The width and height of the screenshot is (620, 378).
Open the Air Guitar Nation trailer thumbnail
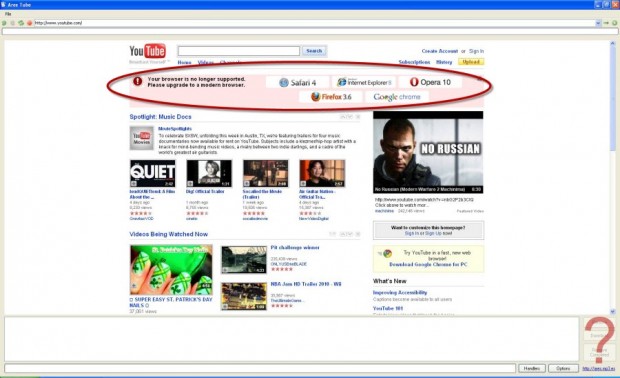(322, 173)
